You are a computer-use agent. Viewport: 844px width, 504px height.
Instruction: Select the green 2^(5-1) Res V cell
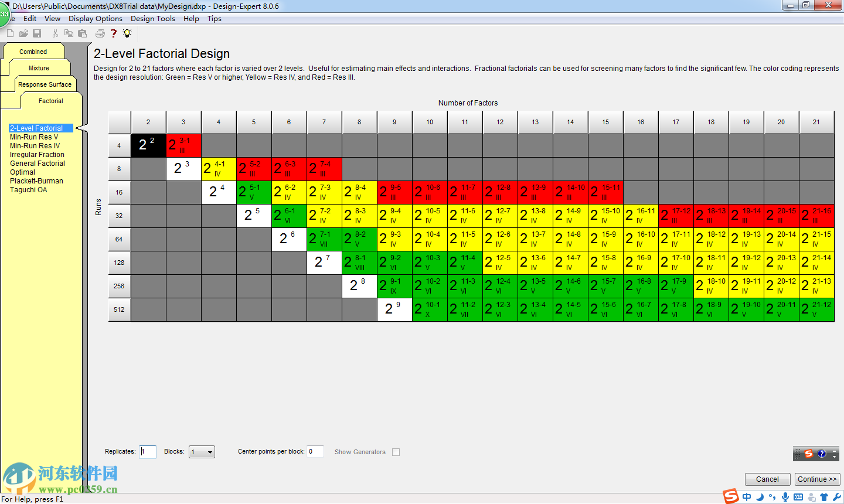[x=254, y=192]
